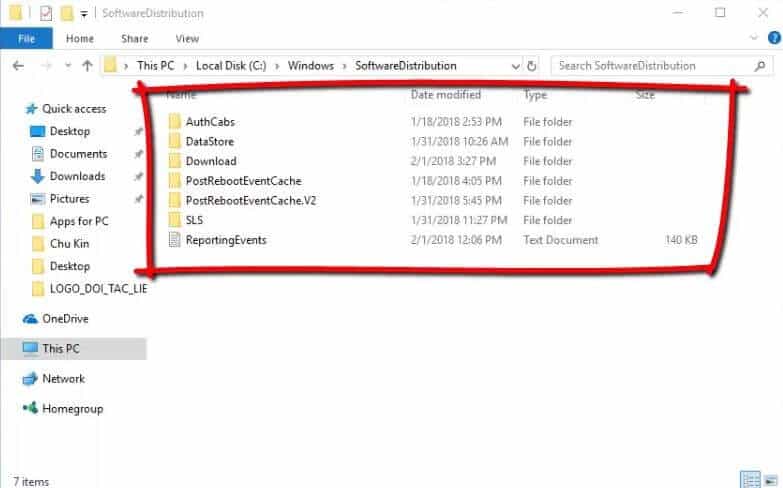Click the OneDrive cloud icon
The width and height of the screenshot is (783, 488).
(x=30, y=319)
